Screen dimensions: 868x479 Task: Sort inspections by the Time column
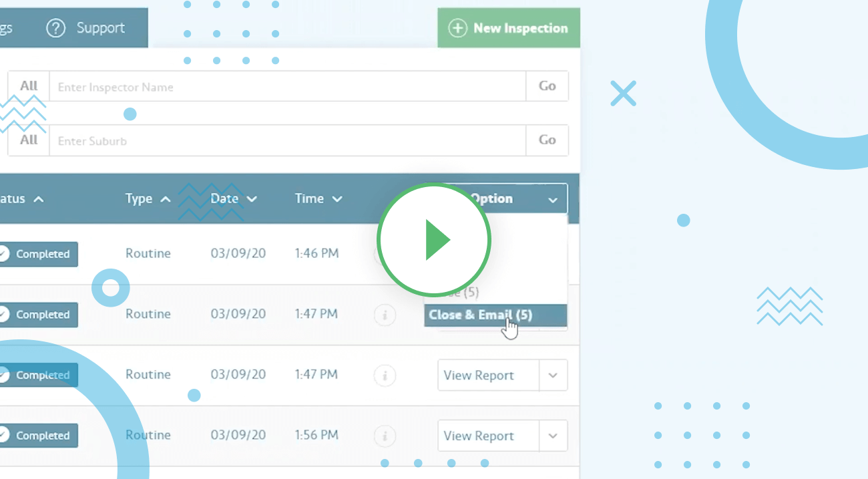[318, 199]
